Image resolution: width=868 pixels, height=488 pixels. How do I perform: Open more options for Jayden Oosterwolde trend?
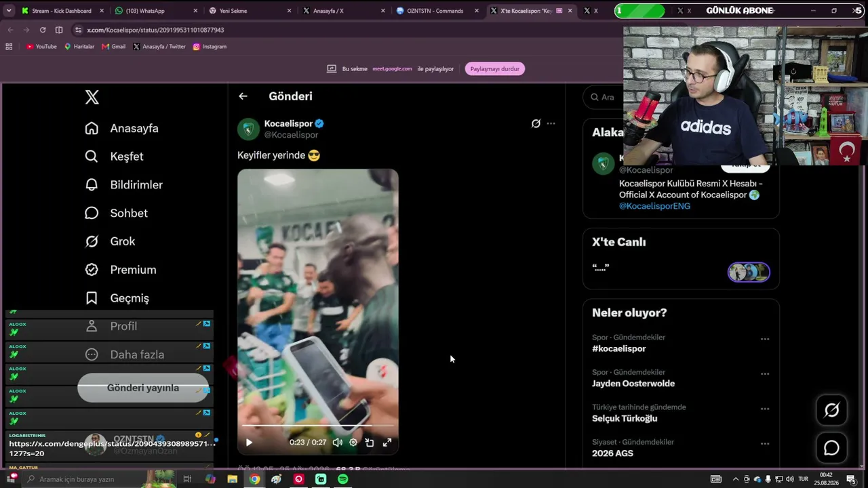tap(765, 374)
